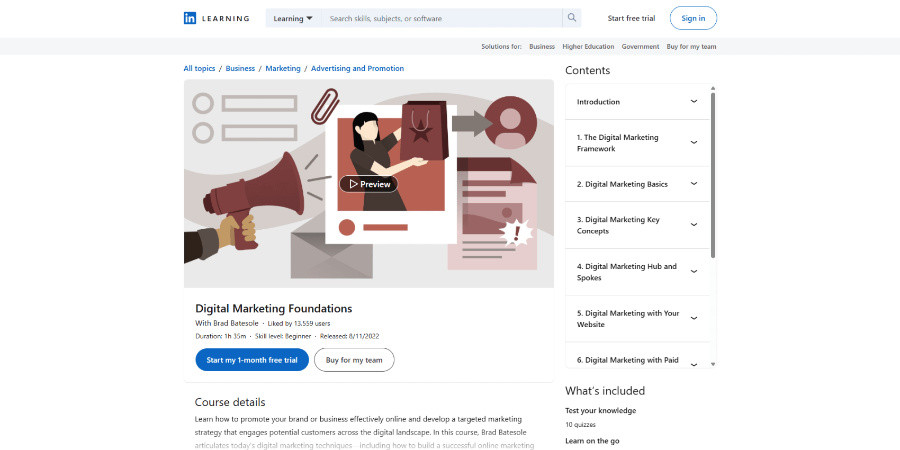Open the Introduction section title
Screen dimensions: 900x450
coord(598,102)
